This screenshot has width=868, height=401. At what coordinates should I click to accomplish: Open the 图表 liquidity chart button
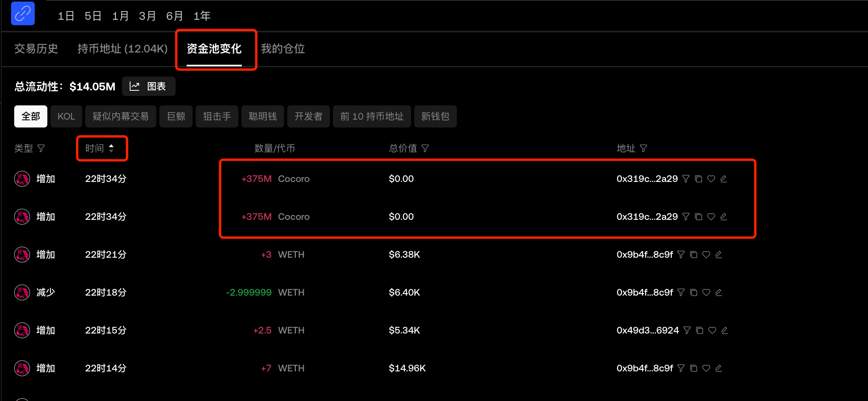click(x=148, y=86)
